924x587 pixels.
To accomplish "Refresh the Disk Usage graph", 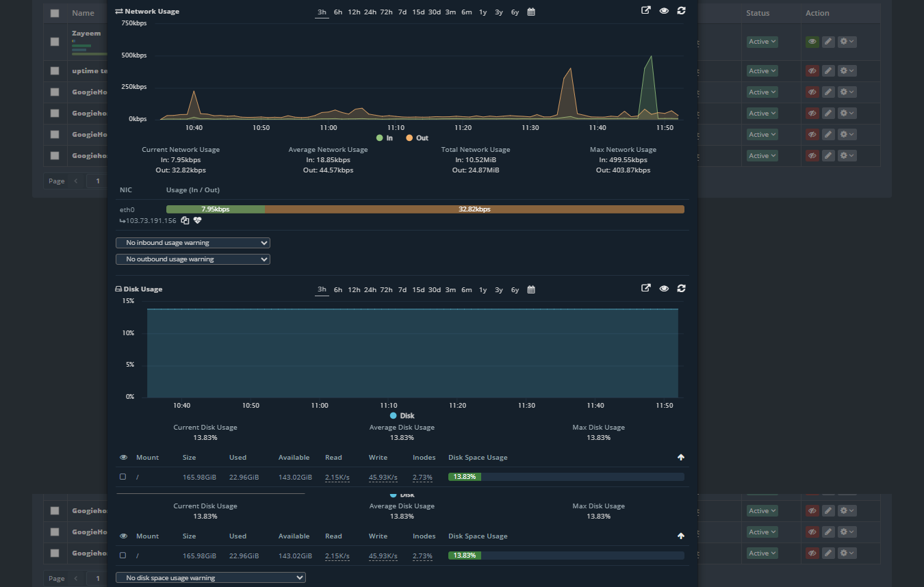I will (x=681, y=288).
